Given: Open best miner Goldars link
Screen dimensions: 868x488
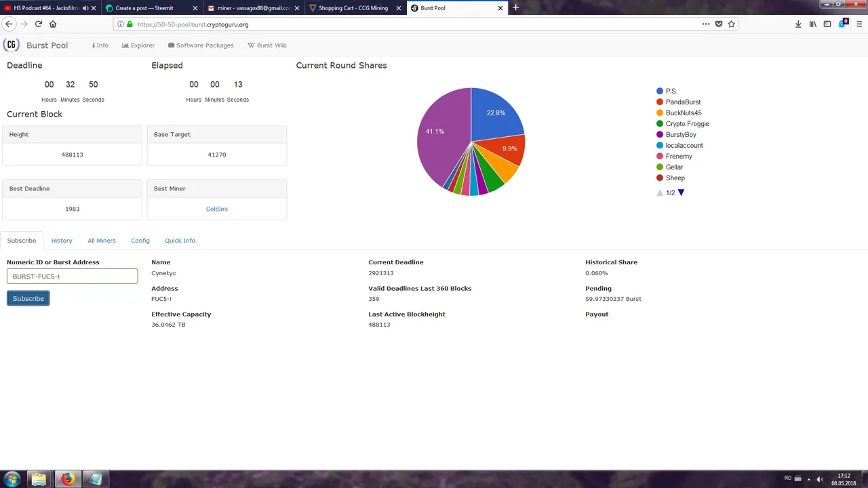Looking at the screenshot, I should pyautogui.click(x=217, y=209).
